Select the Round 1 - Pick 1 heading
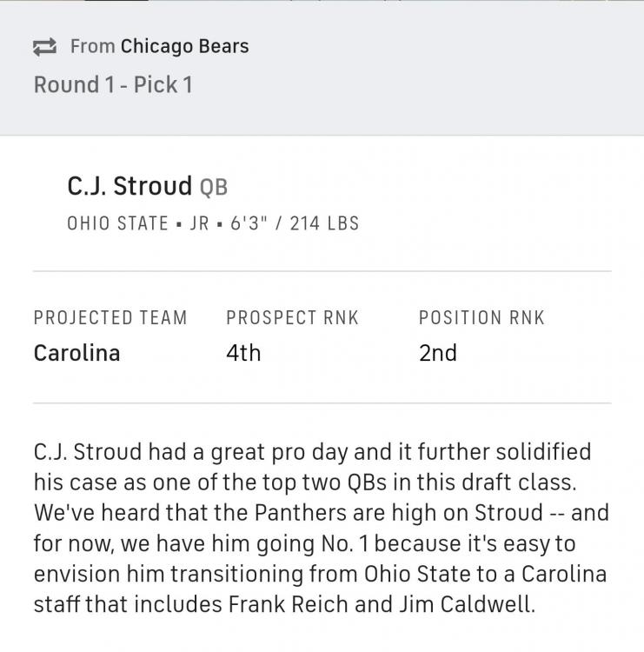 pos(113,85)
